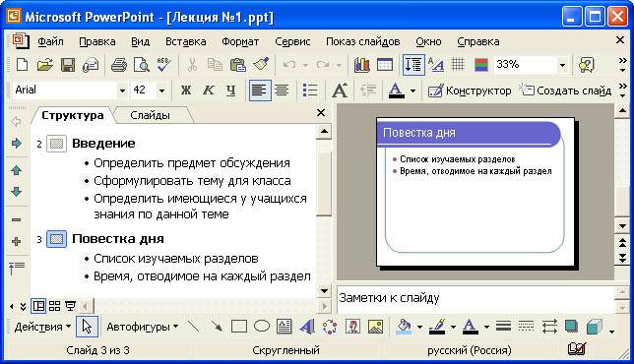
Task: Click the Создать слайд button
Action: [566, 91]
